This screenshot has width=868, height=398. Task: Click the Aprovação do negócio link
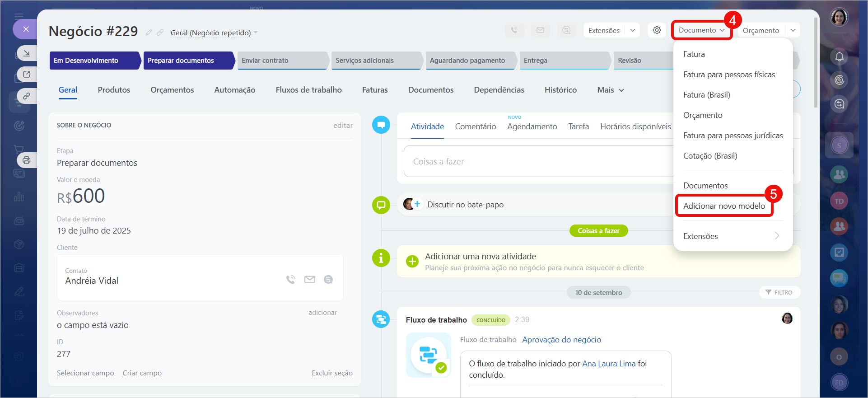[561, 340]
